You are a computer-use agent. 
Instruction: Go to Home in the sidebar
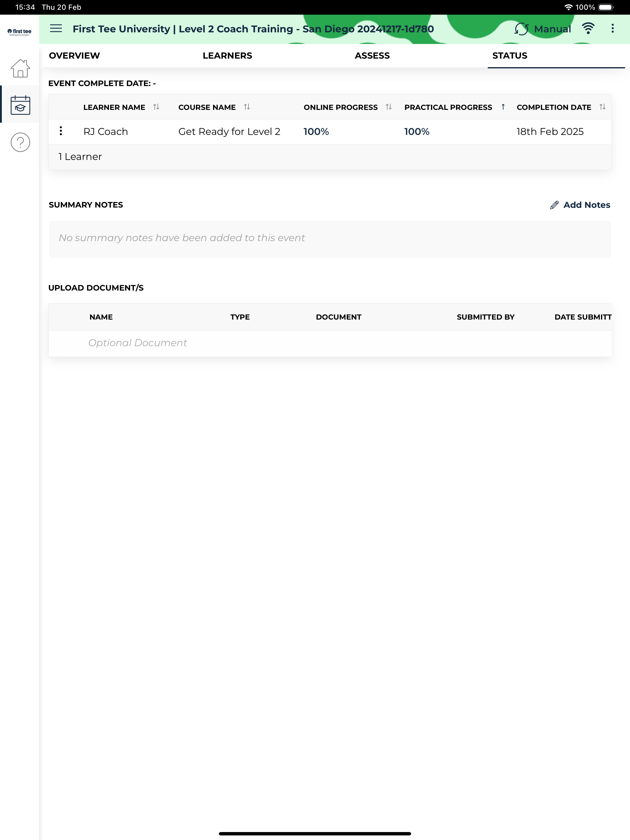20,69
